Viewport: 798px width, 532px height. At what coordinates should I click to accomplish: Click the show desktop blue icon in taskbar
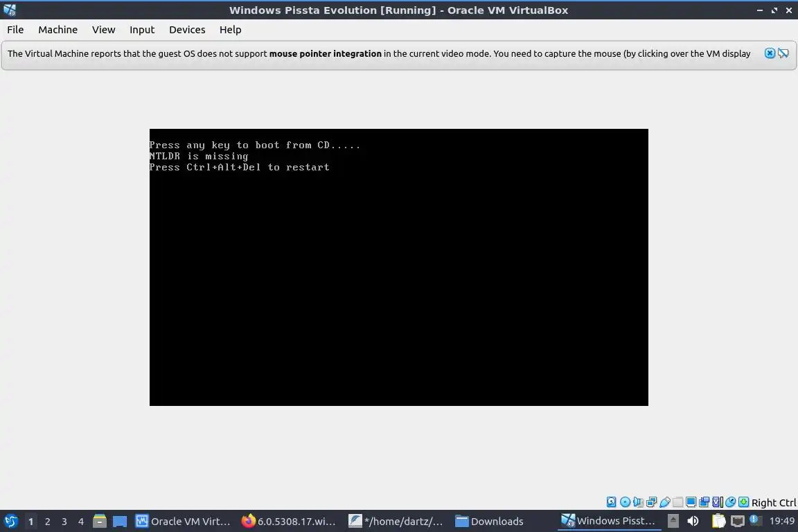click(x=120, y=522)
